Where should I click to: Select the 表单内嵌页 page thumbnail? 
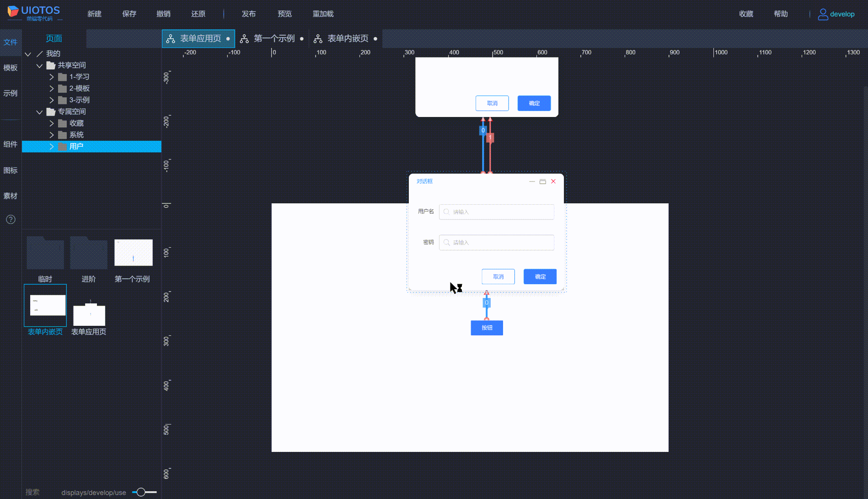[45, 305]
